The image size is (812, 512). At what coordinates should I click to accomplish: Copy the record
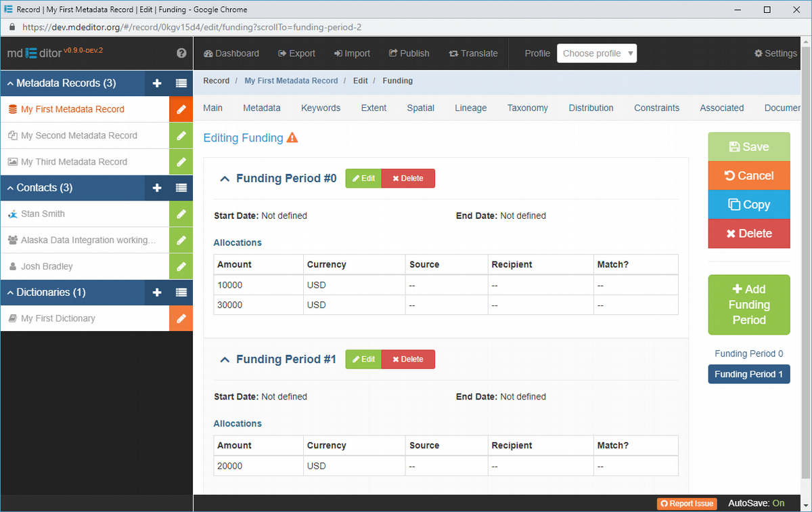(x=749, y=205)
